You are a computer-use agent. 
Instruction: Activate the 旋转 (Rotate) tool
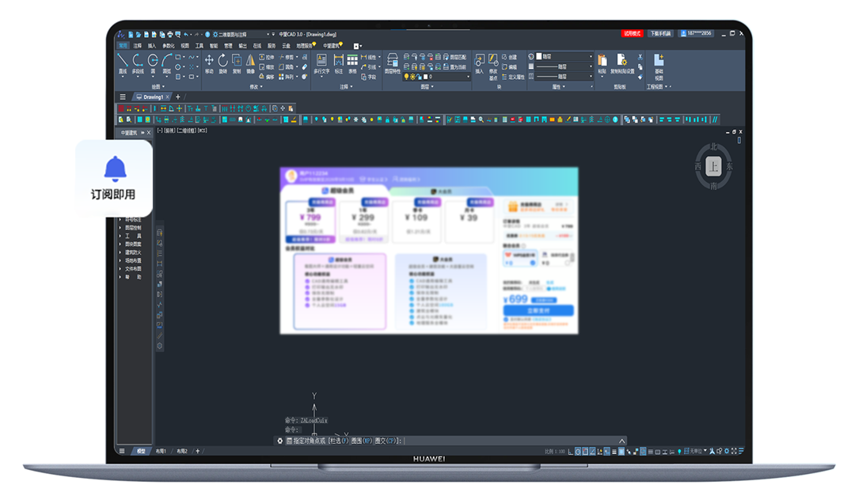pos(223,63)
